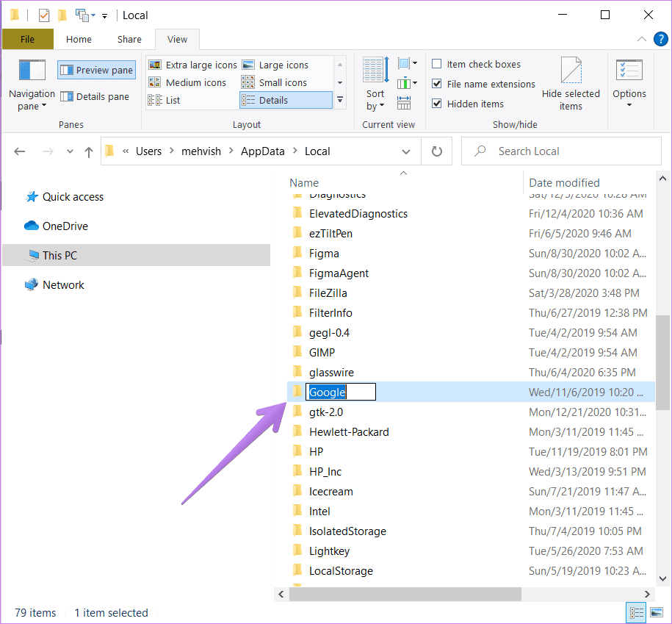The image size is (672, 624).
Task: Refresh the Local folder view
Action: (437, 151)
